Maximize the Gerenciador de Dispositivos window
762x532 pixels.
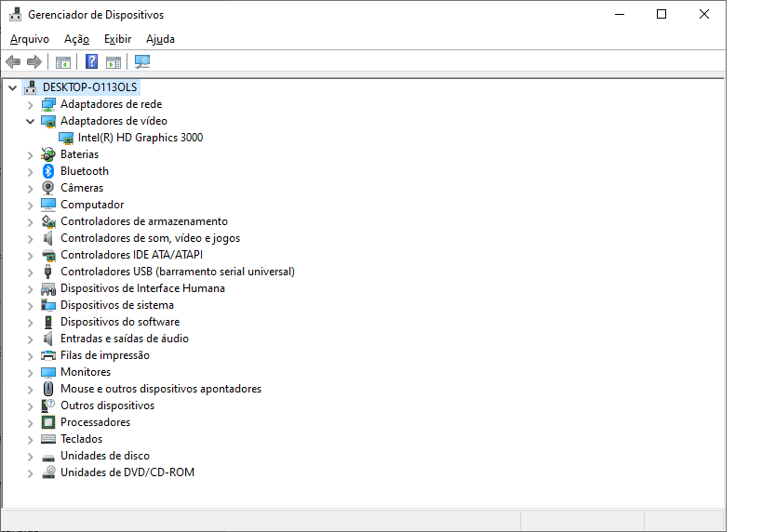tap(662, 15)
